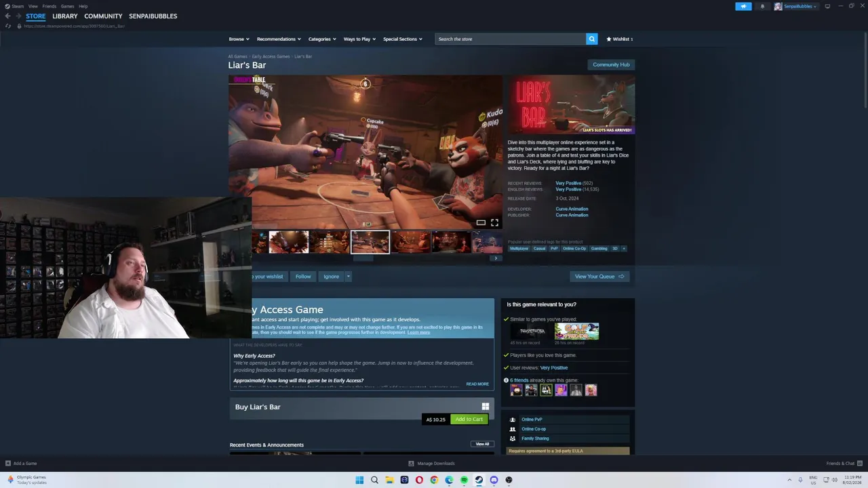Click the theater mode icon on trailer
This screenshot has height=488, width=868.
tap(481, 222)
